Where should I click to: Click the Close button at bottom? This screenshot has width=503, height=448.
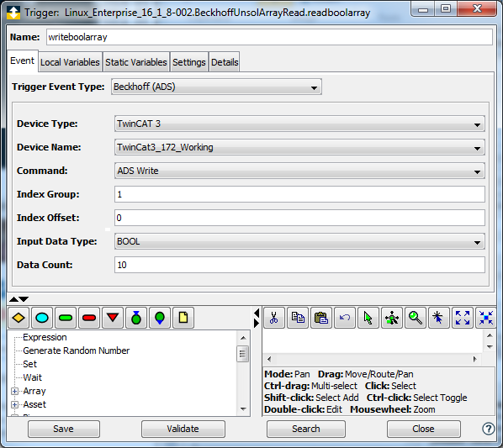pyautogui.click(x=423, y=429)
